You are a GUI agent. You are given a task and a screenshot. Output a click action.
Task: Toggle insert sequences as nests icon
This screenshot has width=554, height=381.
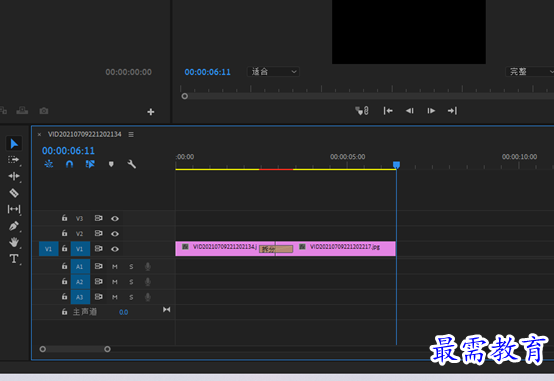[x=49, y=164]
